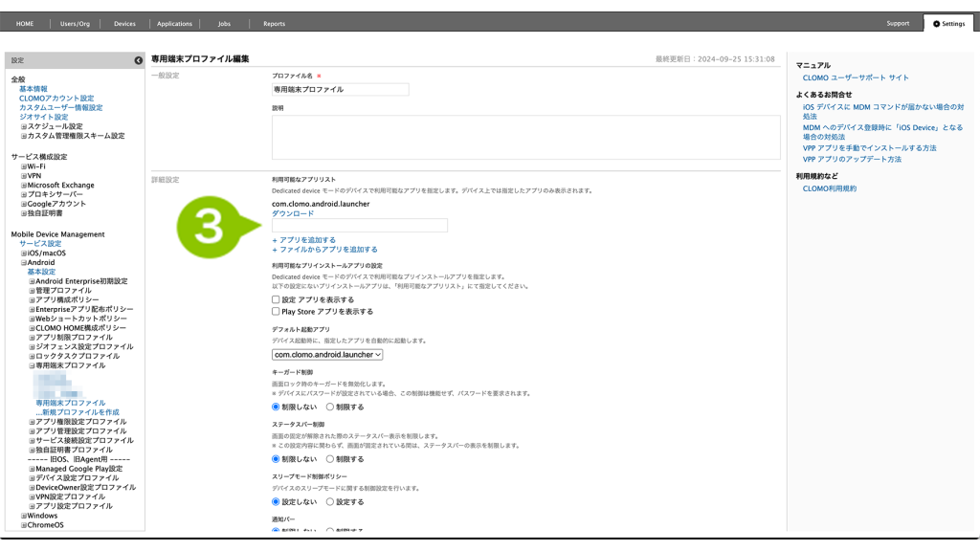Switch to the Applications menu
This screenshot has width=980, height=551.
[174, 24]
